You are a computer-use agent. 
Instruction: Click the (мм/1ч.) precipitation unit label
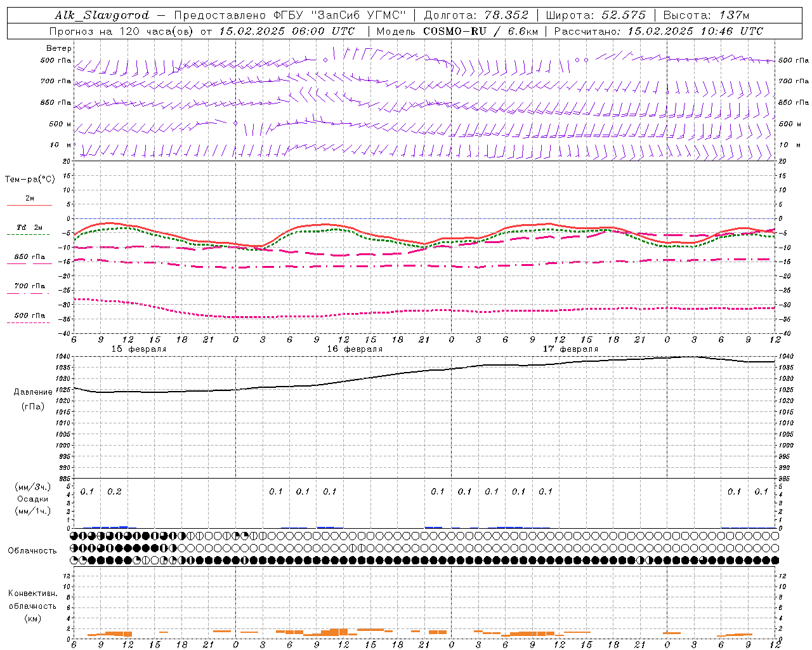click(x=33, y=511)
